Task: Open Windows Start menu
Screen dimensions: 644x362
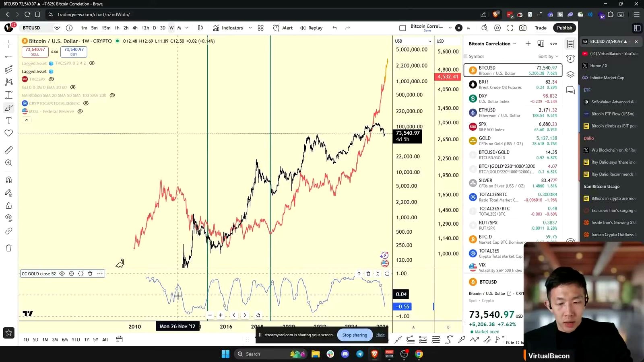Action: point(225,354)
